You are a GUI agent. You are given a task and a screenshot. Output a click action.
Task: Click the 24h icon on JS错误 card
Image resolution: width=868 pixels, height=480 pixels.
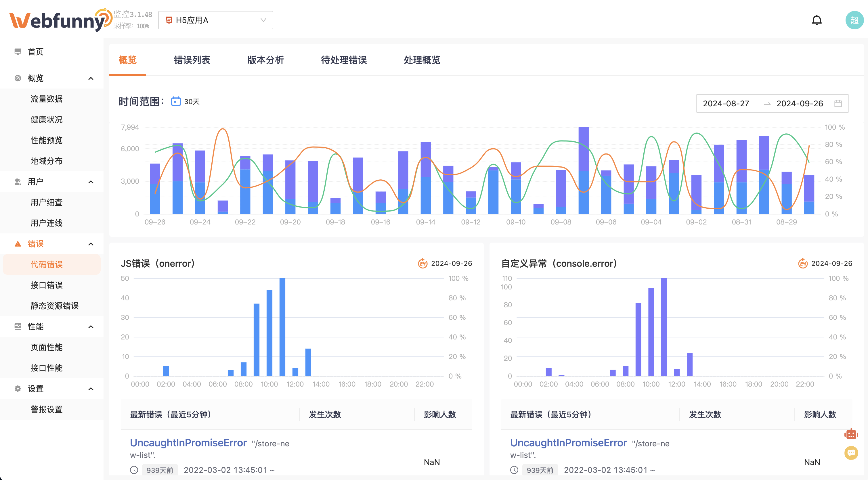[422, 263]
